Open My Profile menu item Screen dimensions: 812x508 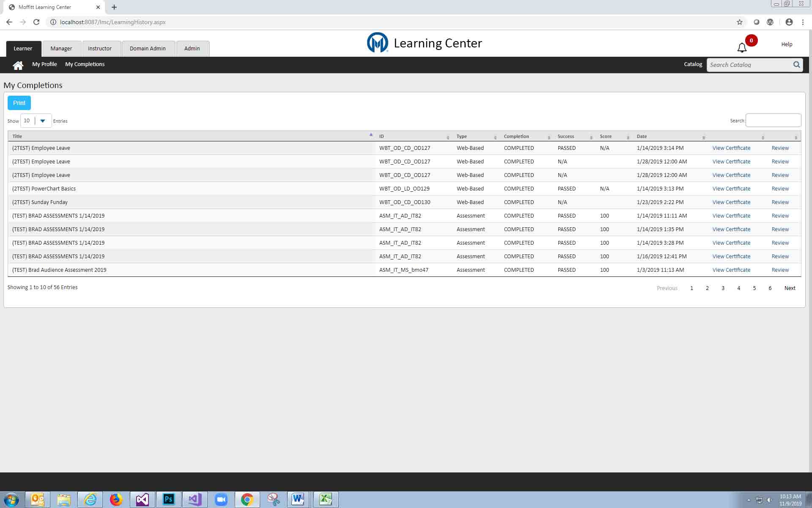click(x=44, y=64)
